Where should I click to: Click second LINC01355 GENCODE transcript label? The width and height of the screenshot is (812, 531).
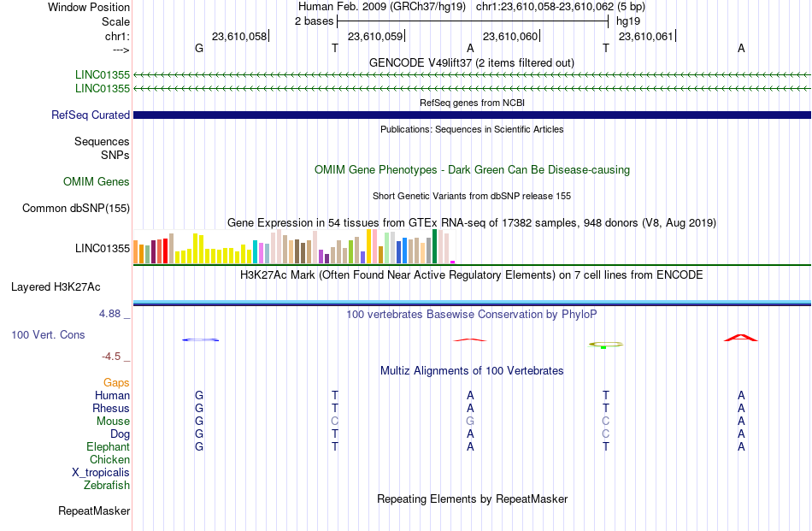point(103,88)
